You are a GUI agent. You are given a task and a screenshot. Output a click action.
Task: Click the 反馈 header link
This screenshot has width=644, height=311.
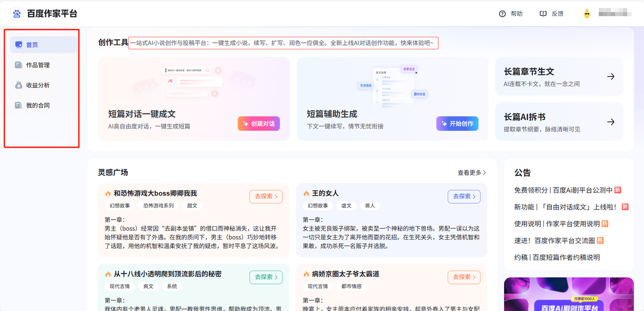click(557, 14)
